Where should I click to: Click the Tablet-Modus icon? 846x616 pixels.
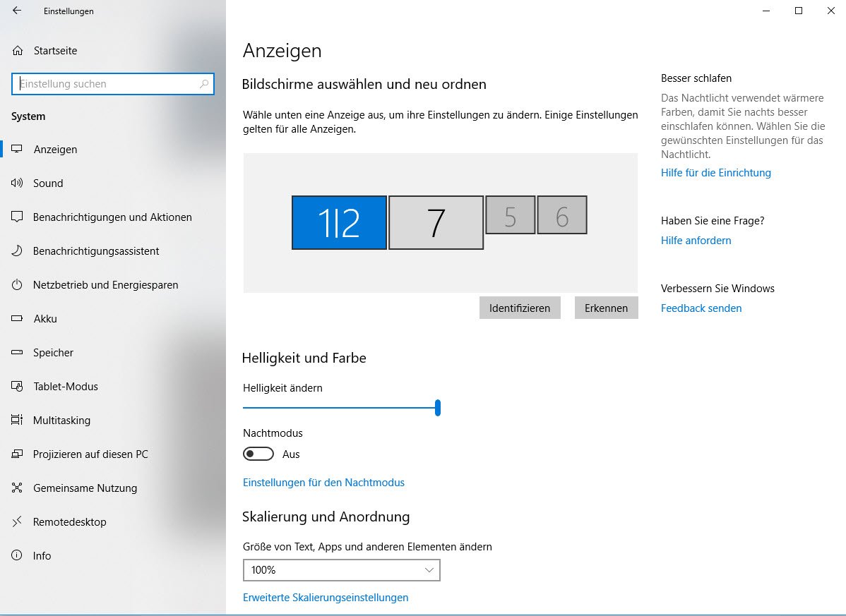click(x=17, y=387)
